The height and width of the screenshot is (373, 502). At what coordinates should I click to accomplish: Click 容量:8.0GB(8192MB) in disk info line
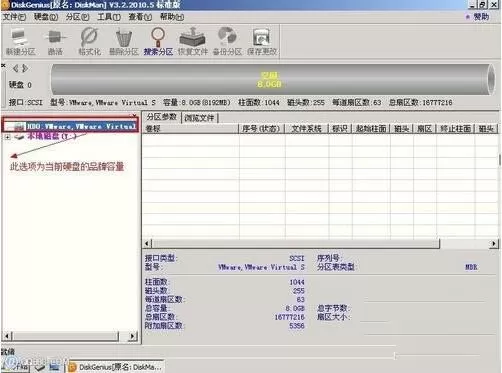coord(197,102)
